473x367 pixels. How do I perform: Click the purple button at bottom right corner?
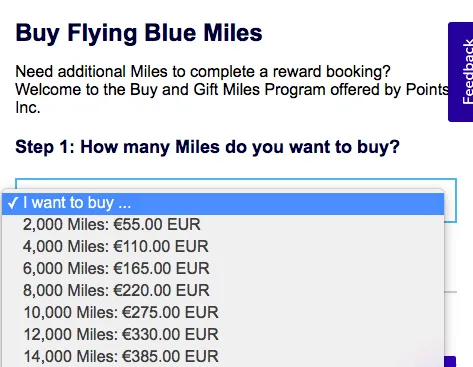pos(450,362)
